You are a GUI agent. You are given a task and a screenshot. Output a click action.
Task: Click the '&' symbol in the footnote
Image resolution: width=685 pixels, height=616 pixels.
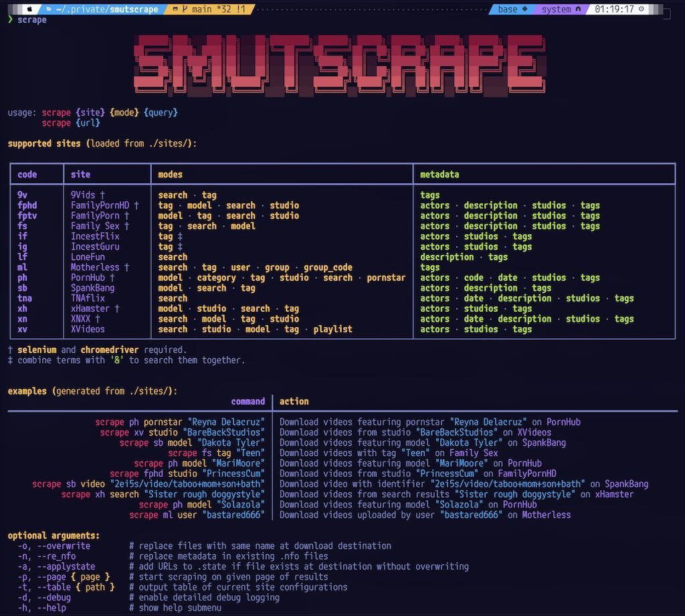coord(116,361)
